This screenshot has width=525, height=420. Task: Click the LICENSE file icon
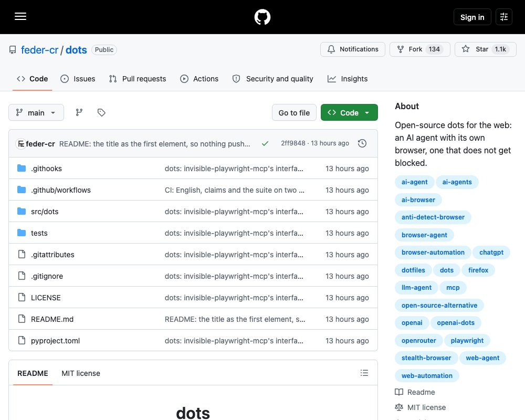(x=22, y=298)
